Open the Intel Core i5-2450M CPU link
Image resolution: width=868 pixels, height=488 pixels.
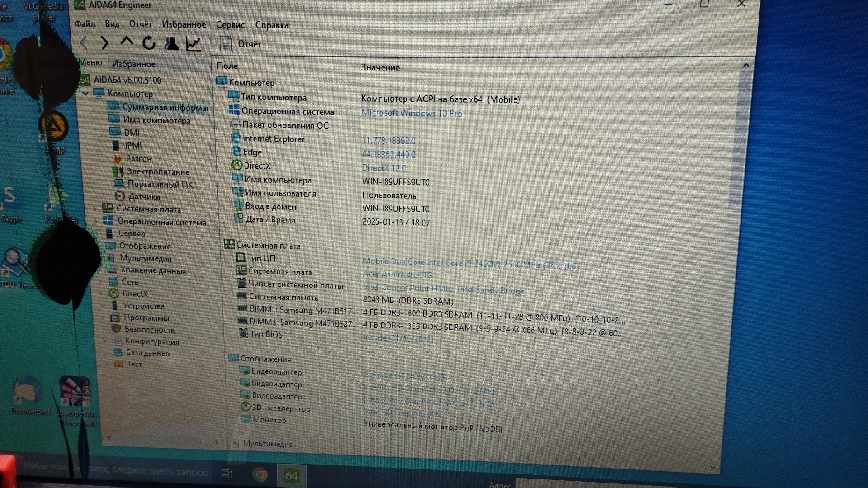pos(471,263)
